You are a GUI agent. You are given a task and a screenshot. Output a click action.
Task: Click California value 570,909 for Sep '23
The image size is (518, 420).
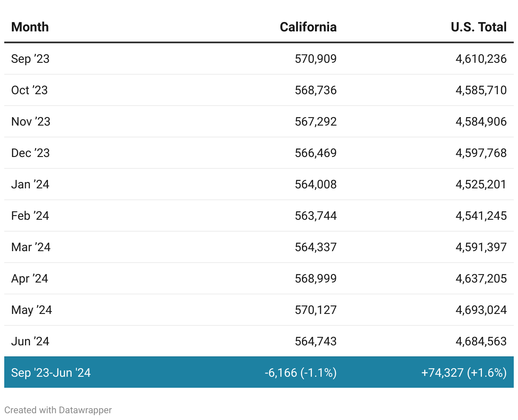pos(315,59)
